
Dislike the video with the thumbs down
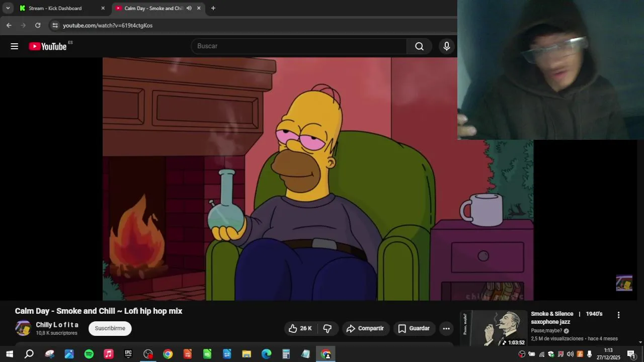(x=328, y=328)
